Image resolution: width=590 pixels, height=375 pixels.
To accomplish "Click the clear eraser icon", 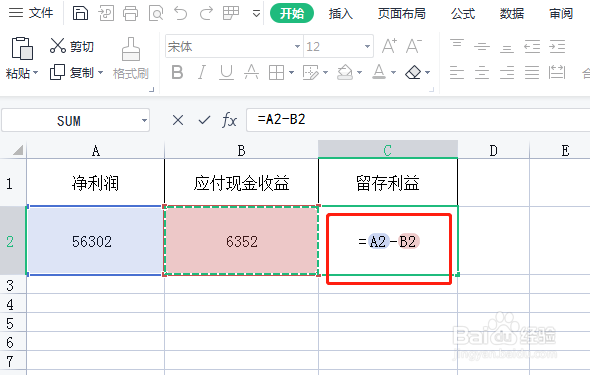I will 413,72.
